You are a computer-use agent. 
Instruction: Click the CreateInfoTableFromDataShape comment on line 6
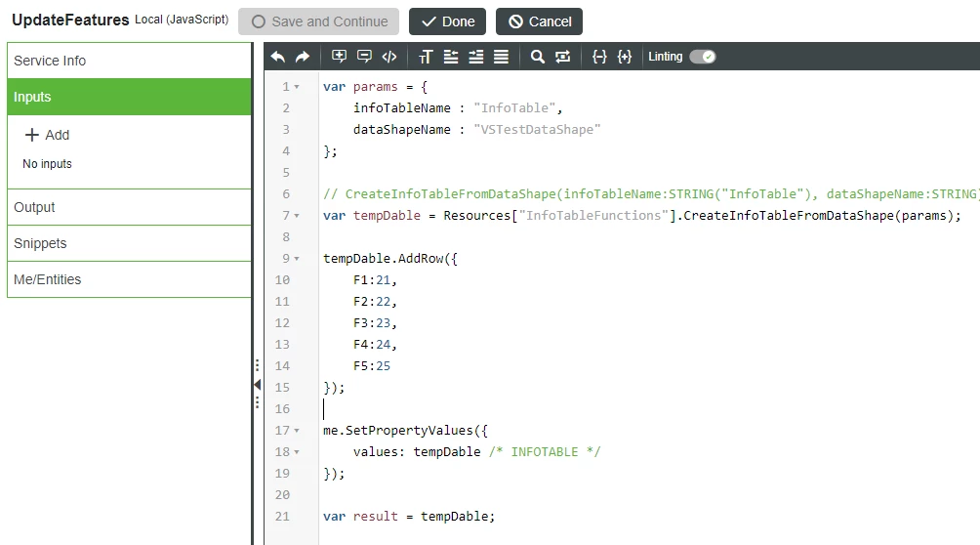[x=650, y=194]
